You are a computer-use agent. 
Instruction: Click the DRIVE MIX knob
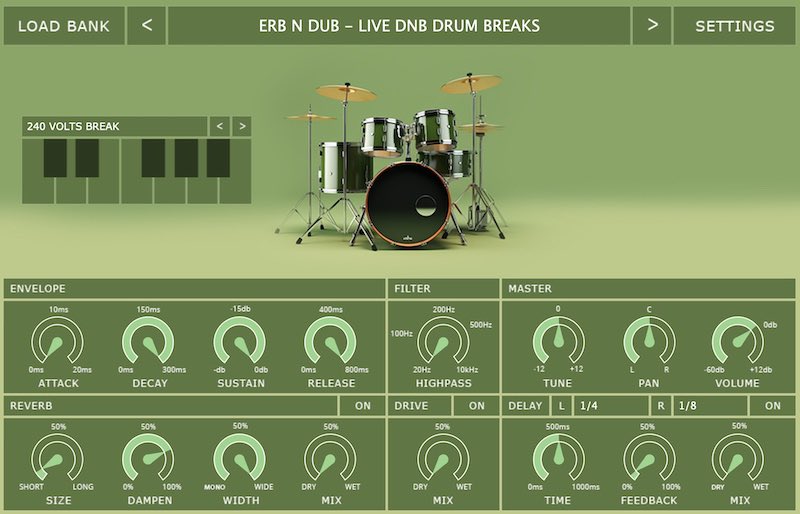[x=443, y=458]
